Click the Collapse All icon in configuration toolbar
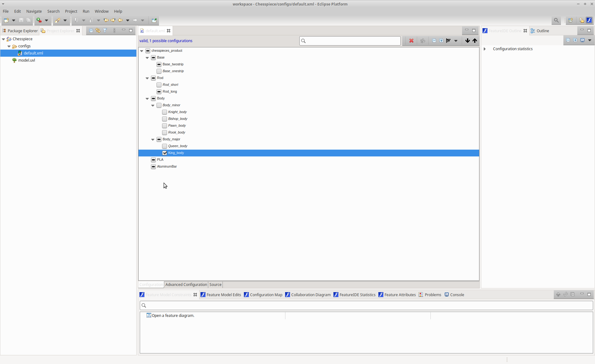Image resolution: width=595 pixels, height=364 pixels. (x=434, y=41)
